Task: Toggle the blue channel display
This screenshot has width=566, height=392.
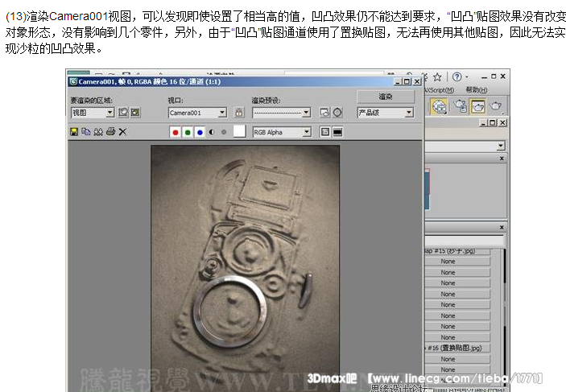Action: [199, 132]
